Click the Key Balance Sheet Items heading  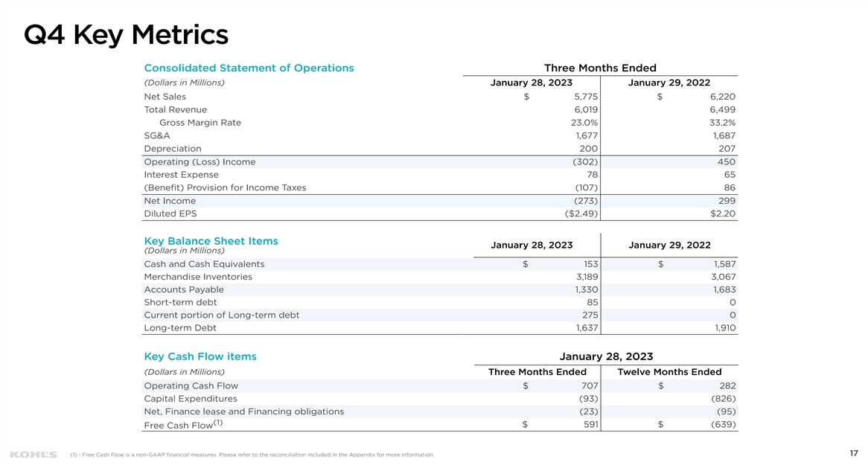[x=211, y=241]
